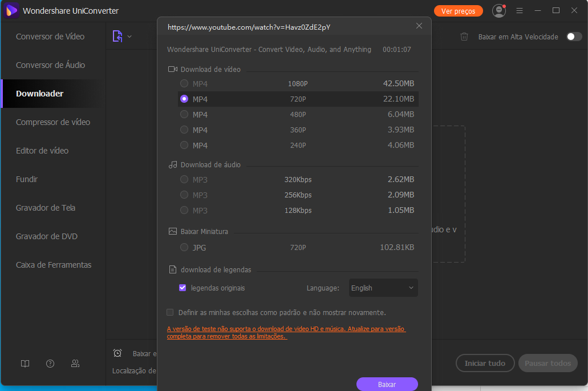The height and width of the screenshot is (391, 588).
Task: Open the account profile icon
Action: (498, 10)
